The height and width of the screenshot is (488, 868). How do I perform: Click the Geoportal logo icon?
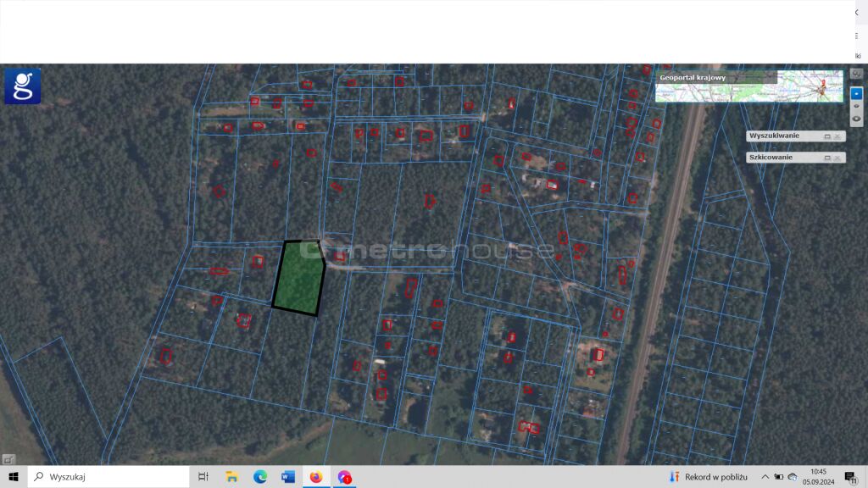22,86
